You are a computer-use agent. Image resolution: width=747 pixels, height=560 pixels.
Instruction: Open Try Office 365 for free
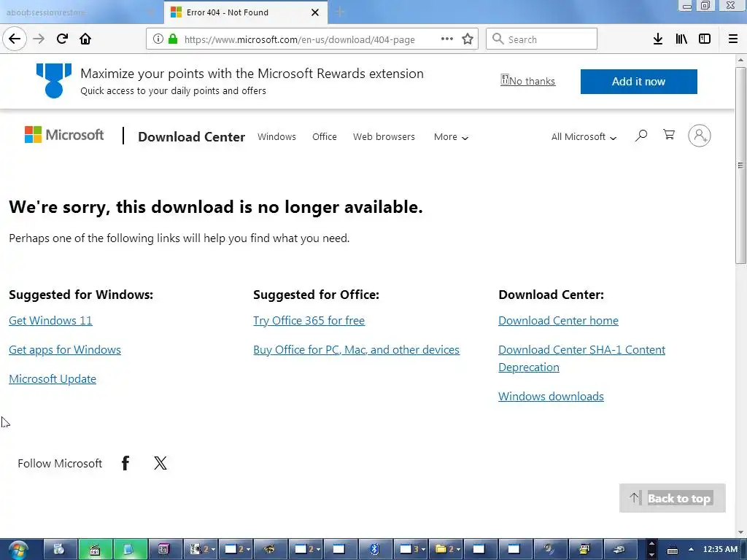coord(309,321)
